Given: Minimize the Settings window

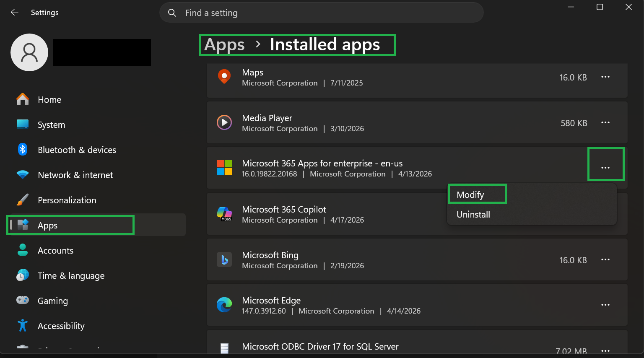Looking at the screenshot, I should 571,7.
